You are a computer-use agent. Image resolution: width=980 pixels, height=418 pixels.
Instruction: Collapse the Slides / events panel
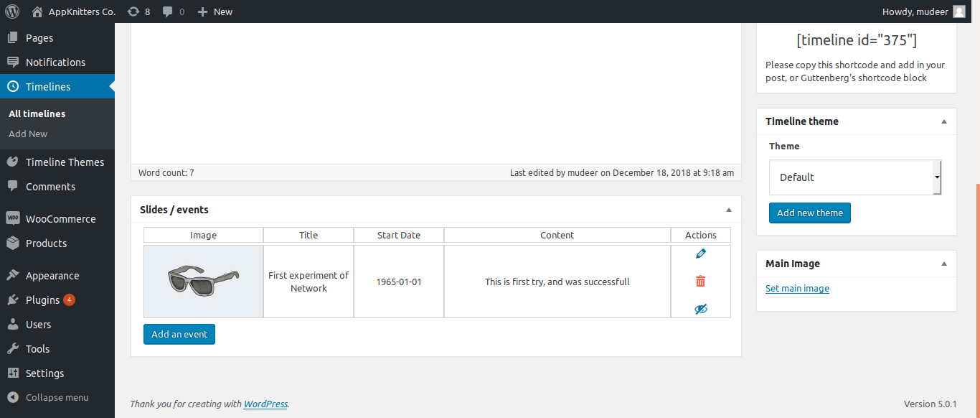729,210
